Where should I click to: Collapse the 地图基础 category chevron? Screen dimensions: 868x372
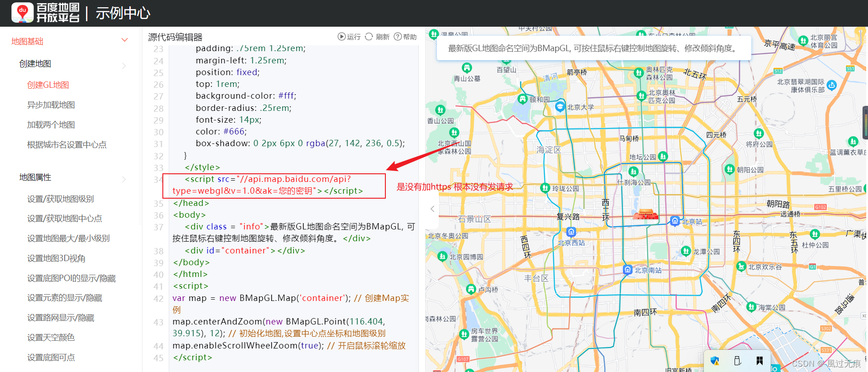pyautogui.click(x=125, y=40)
